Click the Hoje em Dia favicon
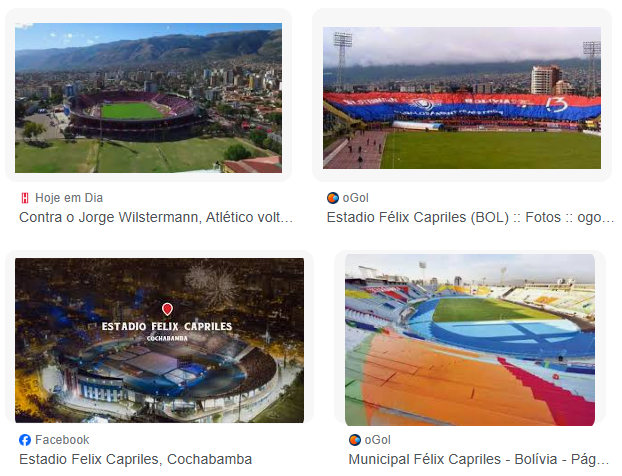The height and width of the screenshot is (476, 622). click(25, 198)
